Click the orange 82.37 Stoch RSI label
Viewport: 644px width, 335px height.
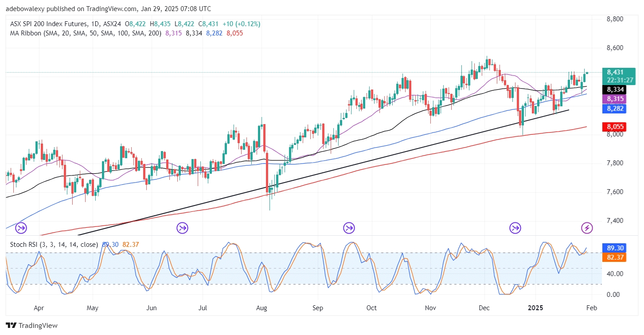613,257
